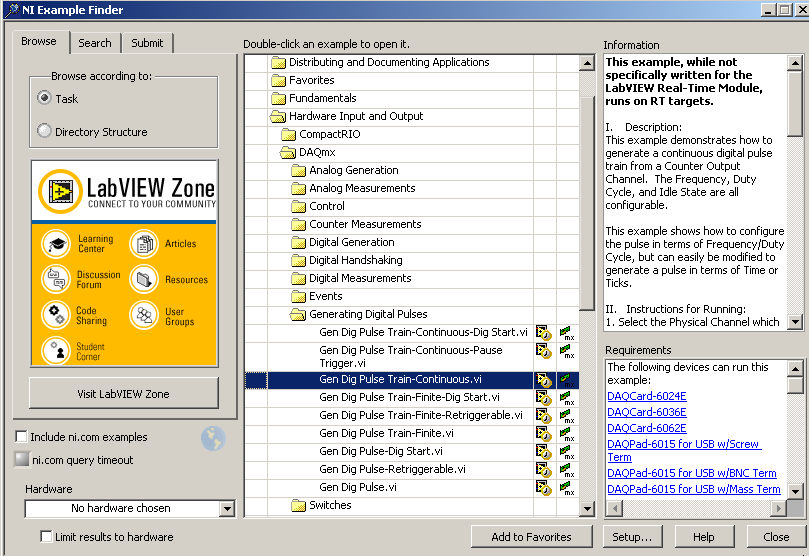Open the Resources icon
The height and width of the screenshot is (556, 809).
[144, 279]
